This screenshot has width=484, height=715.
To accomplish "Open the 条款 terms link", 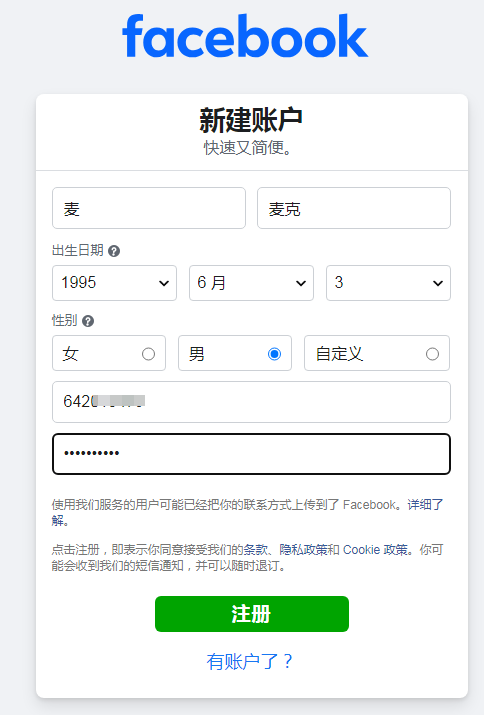I will (x=255, y=550).
